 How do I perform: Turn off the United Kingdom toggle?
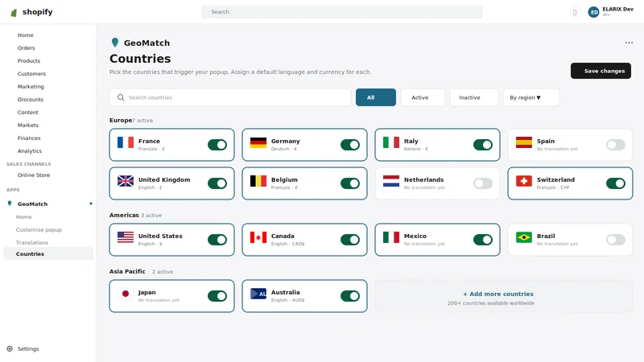point(217,183)
